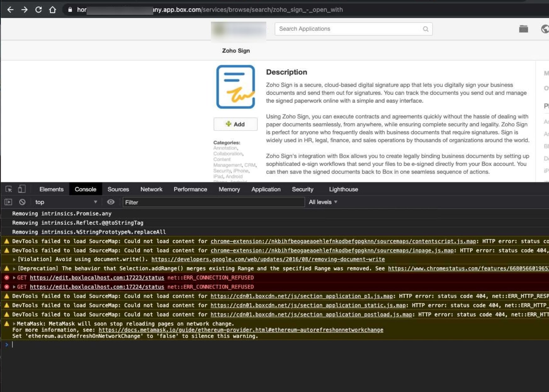Expand the Deprecation Selection.addRange message
This screenshot has width=549, height=392.
point(14,269)
